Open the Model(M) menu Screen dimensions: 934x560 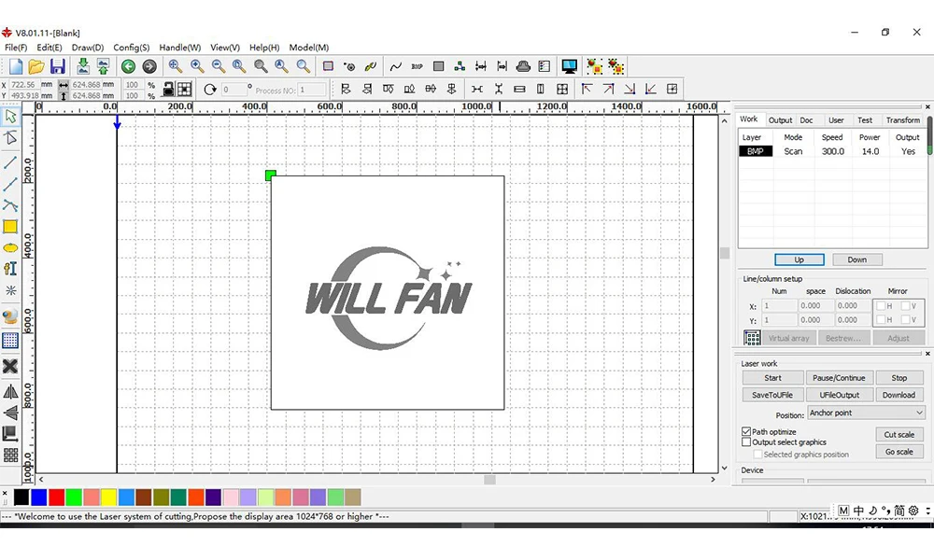point(308,48)
